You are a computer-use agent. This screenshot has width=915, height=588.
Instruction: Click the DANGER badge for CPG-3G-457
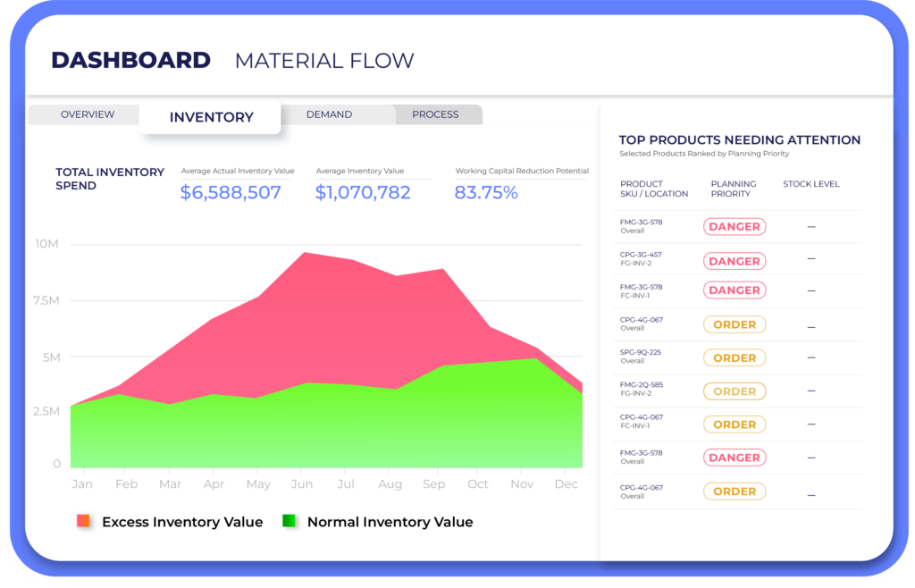(735, 261)
